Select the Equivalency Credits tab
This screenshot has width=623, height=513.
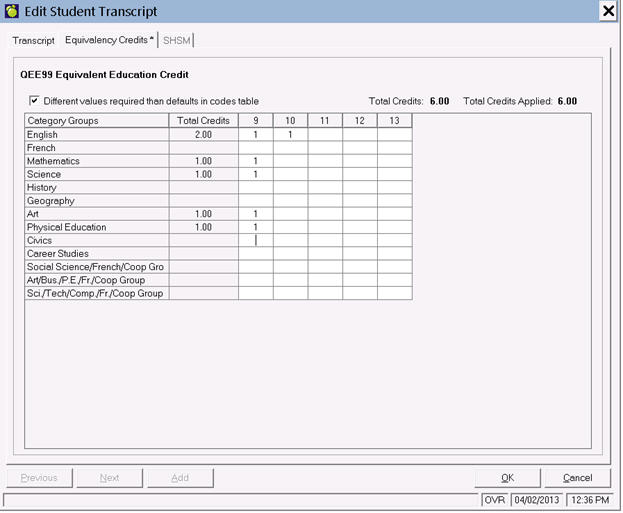(x=109, y=41)
